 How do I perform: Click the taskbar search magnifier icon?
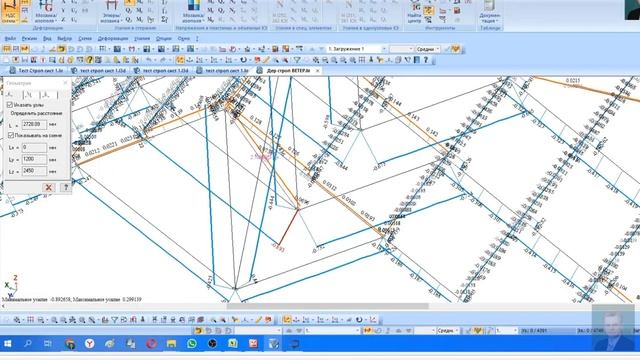[28, 344]
